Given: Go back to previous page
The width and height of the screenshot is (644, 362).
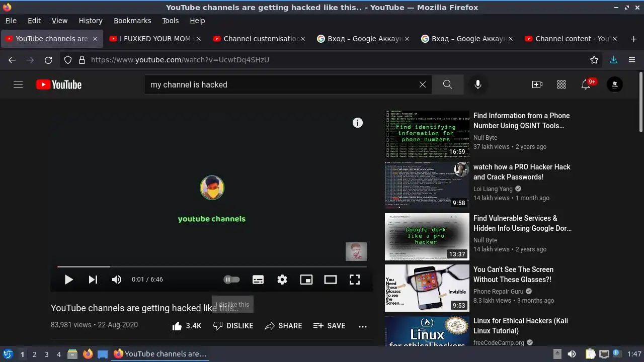Looking at the screenshot, I should point(12,60).
